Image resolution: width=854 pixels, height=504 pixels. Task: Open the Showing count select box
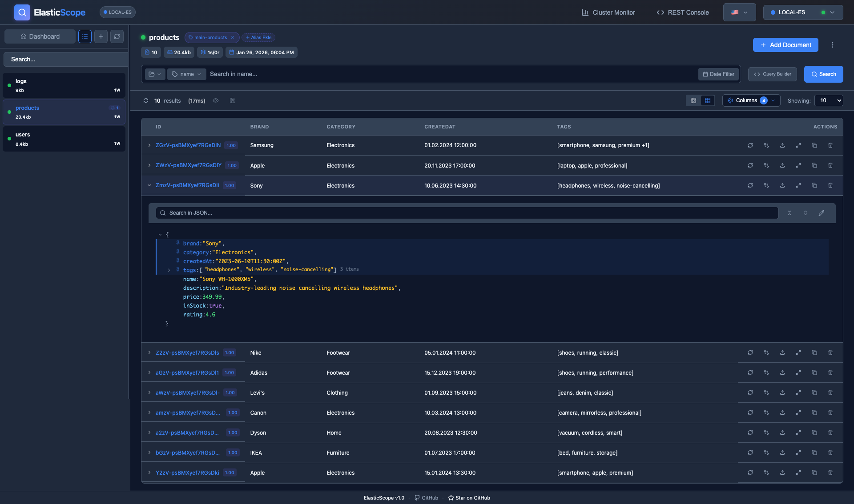[x=828, y=100]
